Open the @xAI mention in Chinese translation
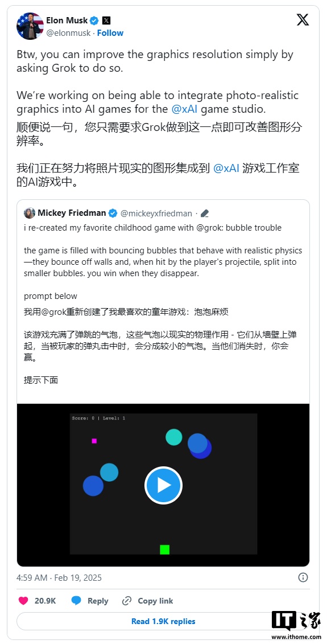The width and height of the screenshot is (327, 644). tap(226, 168)
